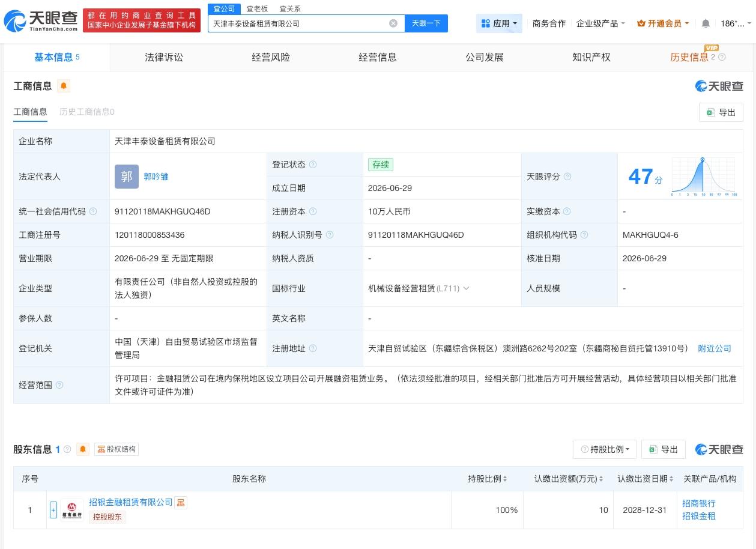Viewport: 756px width, 549px height.
Task: Open legal representative 郭吟雏 link
Action: coord(156,177)
